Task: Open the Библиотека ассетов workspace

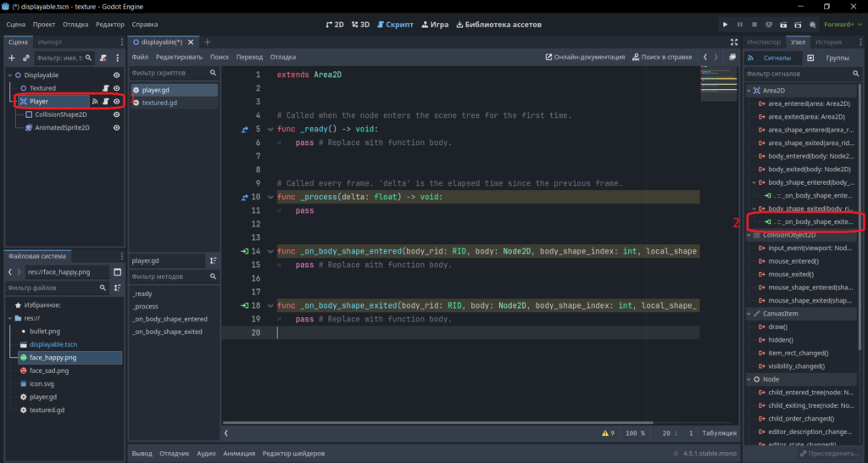Action: [498, 25]
